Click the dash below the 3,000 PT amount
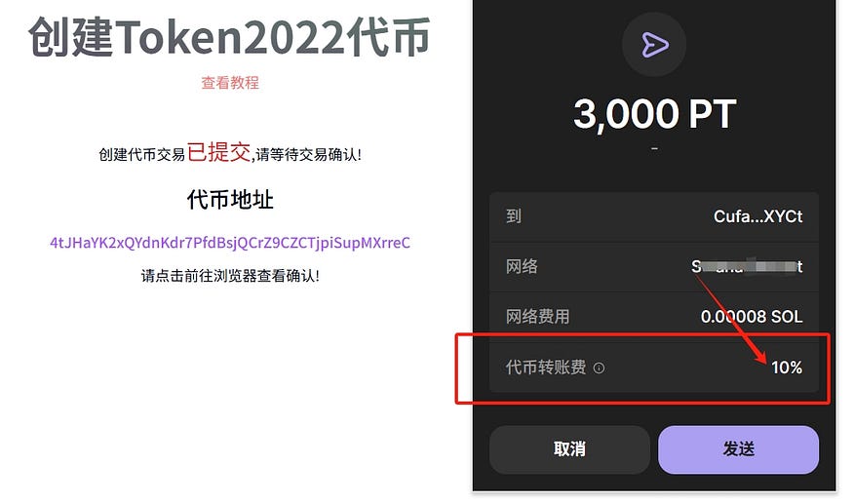Image resolution: width=853 pixels, height=504 pixels. [x=654, y=148]
